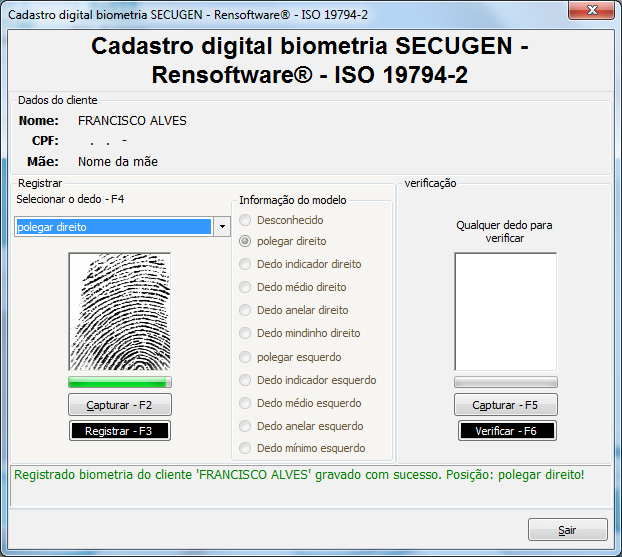622x557 pixels.
Task: Click the empty verification fingerprint box
Action: click(x=506, y=312)
